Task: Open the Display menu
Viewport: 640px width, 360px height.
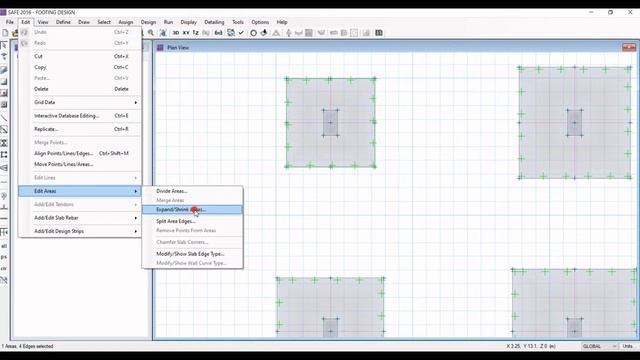Action: pos(189,22)
